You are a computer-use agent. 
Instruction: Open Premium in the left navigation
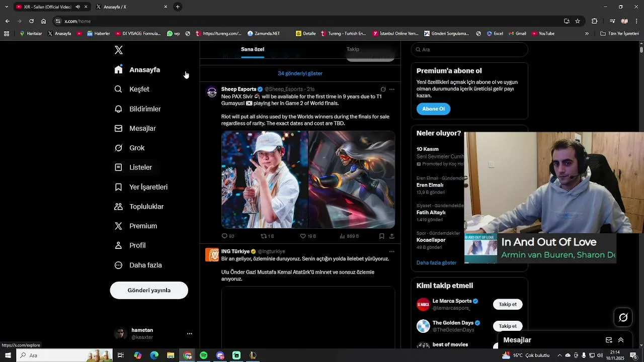point(136,226)
